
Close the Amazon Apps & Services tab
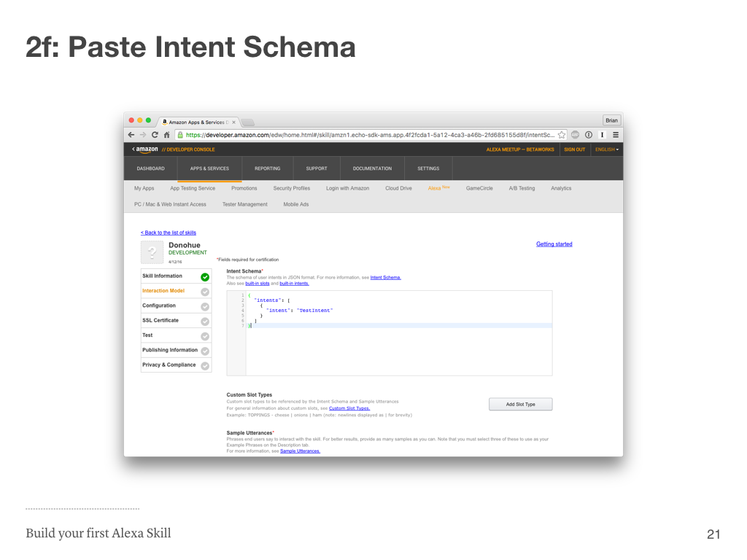pyautogui.click(x=234, y=122)
